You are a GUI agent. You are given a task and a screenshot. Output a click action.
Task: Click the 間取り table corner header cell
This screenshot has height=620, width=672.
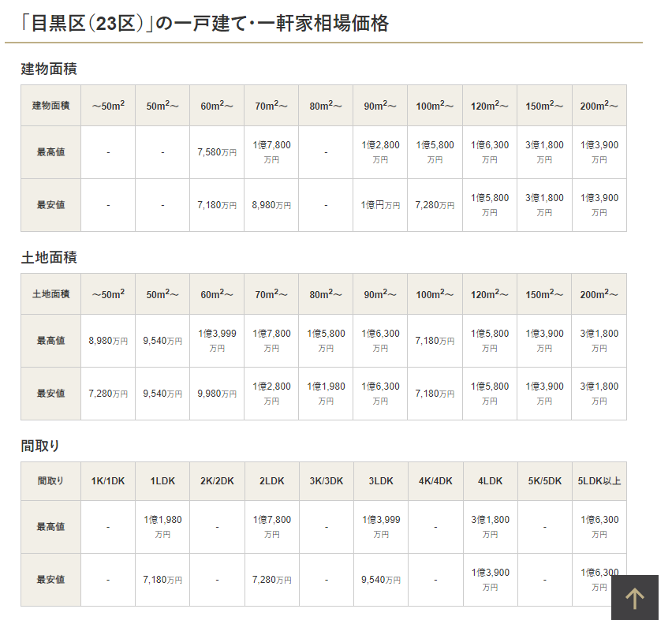click(51, 481)
